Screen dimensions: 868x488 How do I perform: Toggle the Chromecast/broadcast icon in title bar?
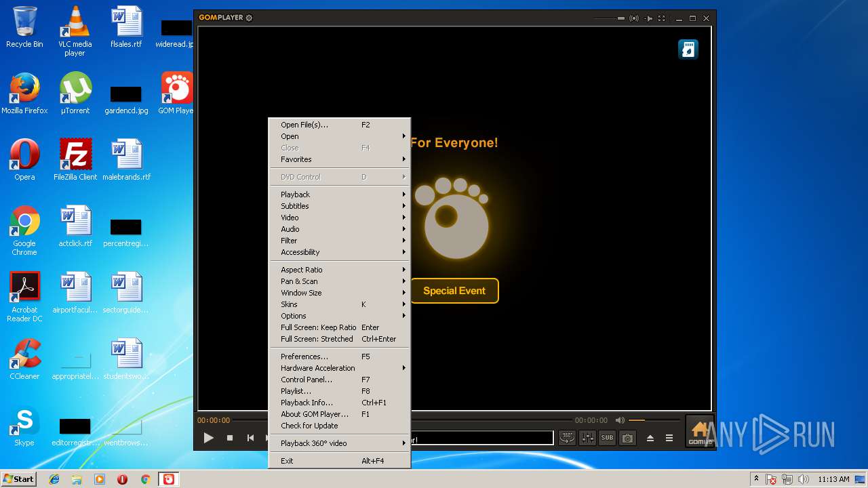[634, 18]
